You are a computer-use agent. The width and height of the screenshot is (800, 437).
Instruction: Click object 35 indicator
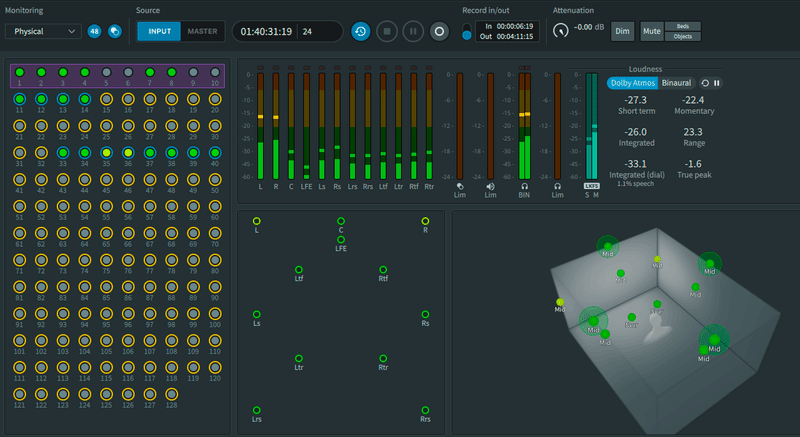pyautogui.click(x=106, y=152)
